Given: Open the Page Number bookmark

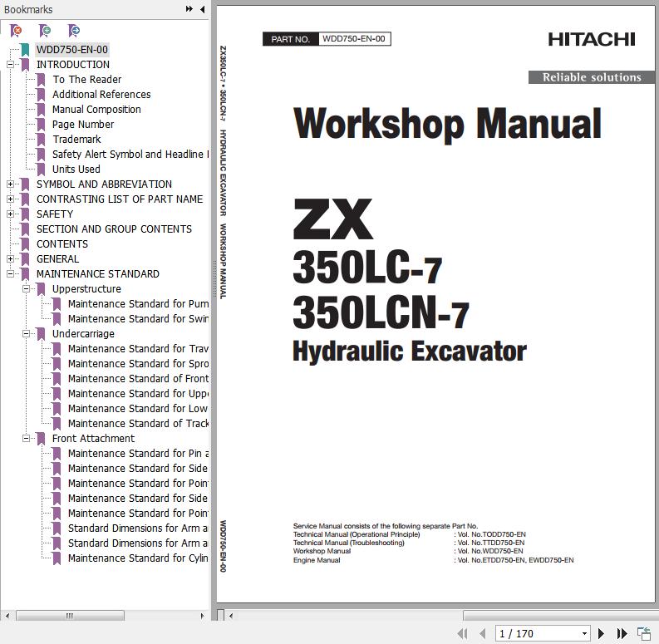Looking at the screenshot, I should coord(83,125).
